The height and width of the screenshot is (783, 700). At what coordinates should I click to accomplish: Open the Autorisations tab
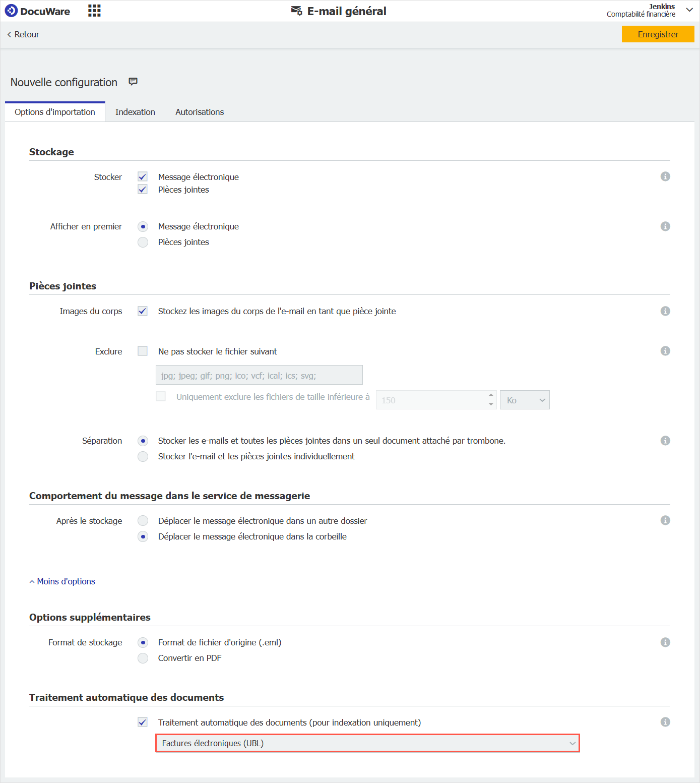(x=200, y=112)
